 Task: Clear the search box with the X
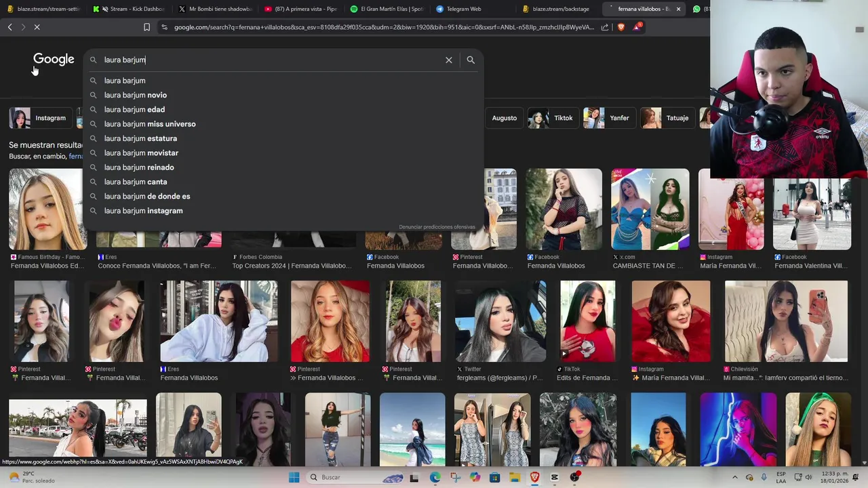point(448,60)
